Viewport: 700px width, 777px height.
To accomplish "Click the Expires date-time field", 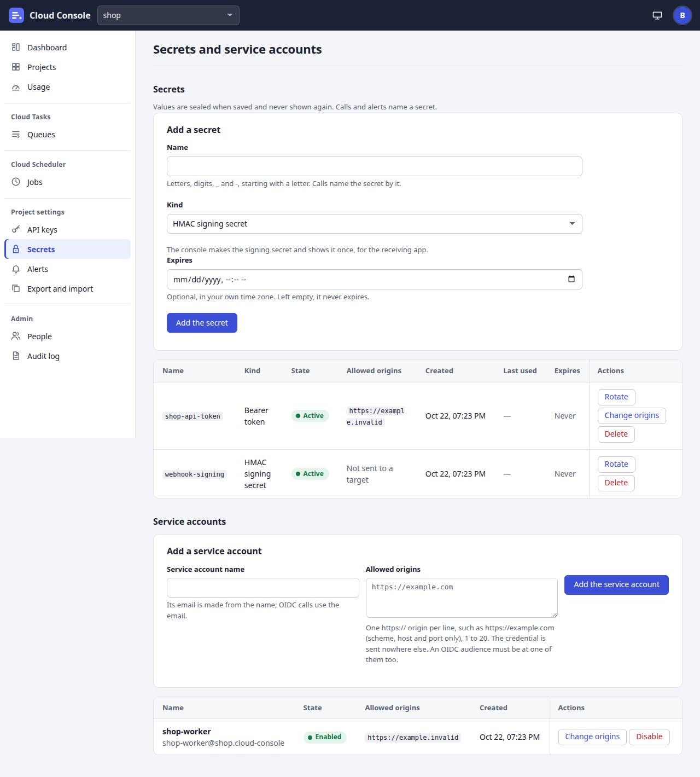I will click(374, 279).
